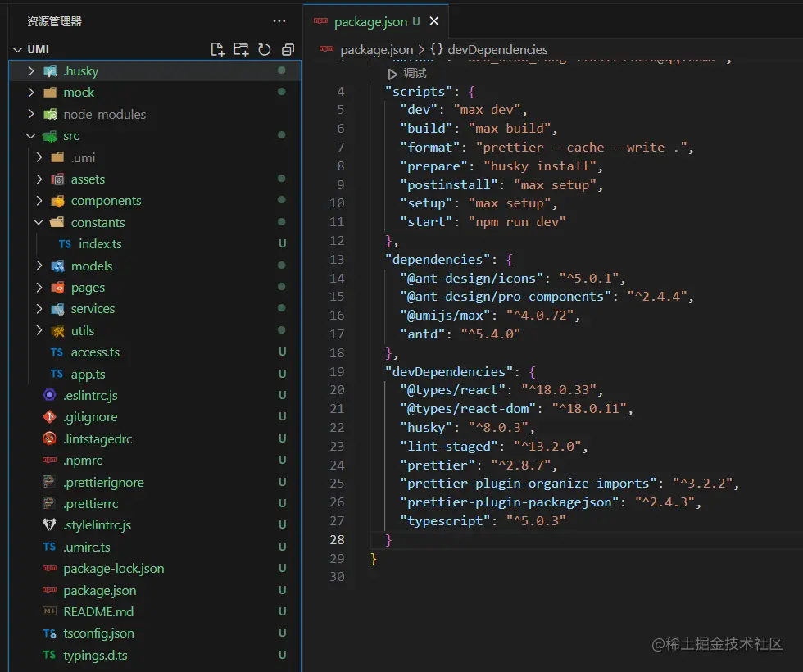Select the .gitignore file name
Image resolution: width=803 pixels, height=672 pixels.
click(90, 417)
